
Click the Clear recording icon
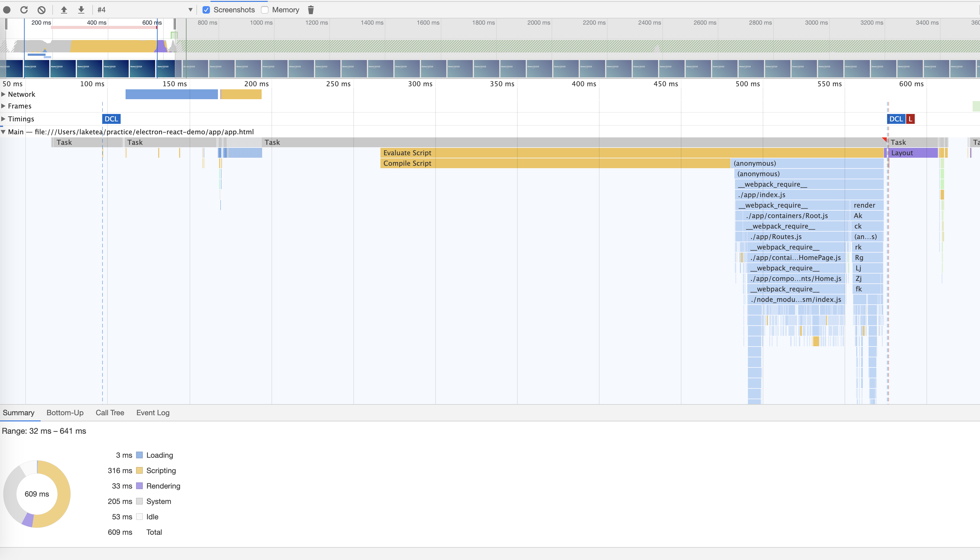click(42, 10)
